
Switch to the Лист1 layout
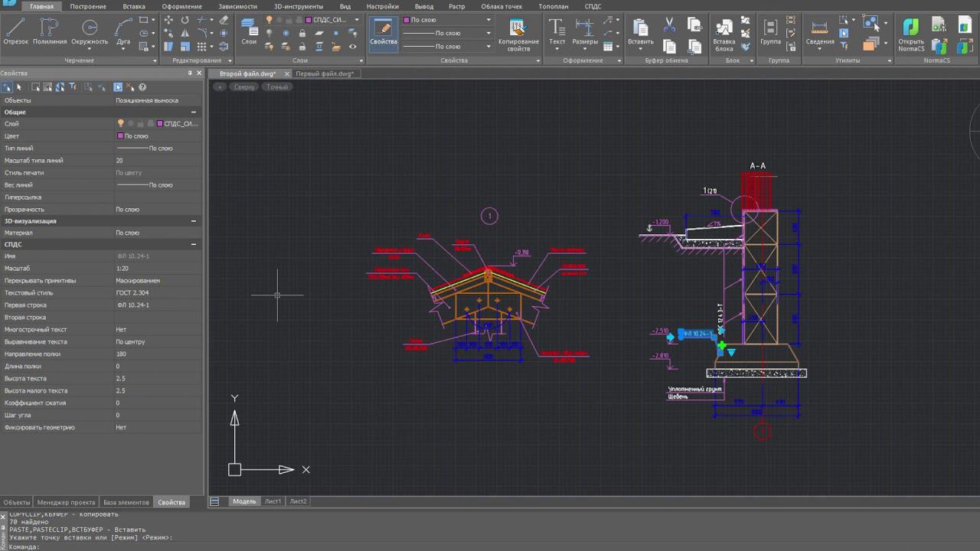[x=273, y=501]
